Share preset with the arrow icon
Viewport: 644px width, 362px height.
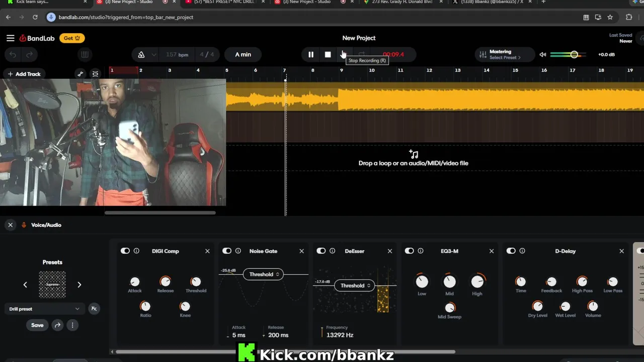click(x=57, y=325)
